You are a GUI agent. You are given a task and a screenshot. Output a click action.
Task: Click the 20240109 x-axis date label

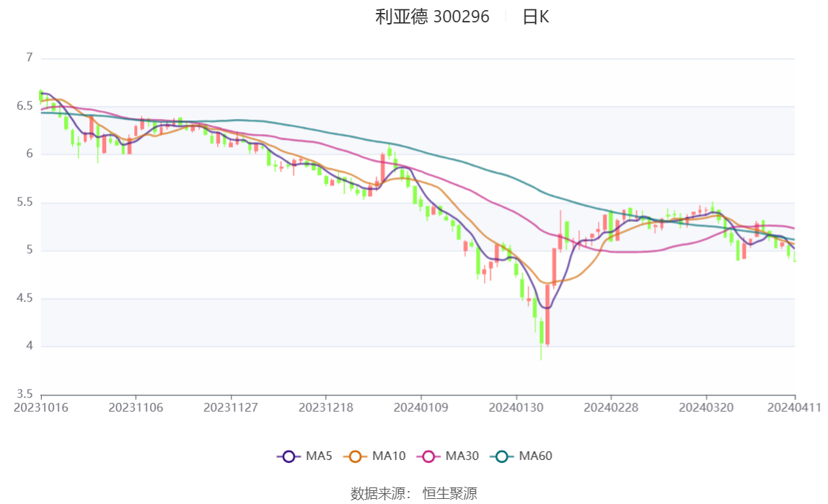(x=420, y=407)
